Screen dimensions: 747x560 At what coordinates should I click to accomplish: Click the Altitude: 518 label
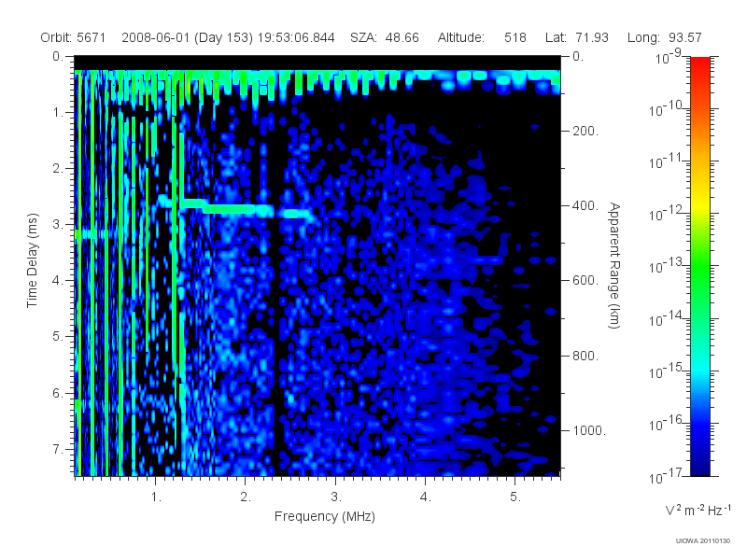pos(482,37)
